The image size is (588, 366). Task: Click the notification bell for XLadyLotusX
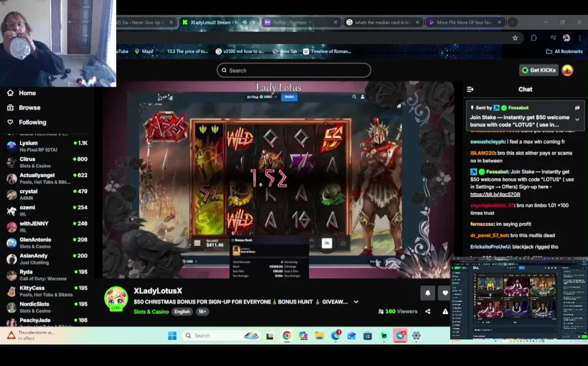[427, 293]
